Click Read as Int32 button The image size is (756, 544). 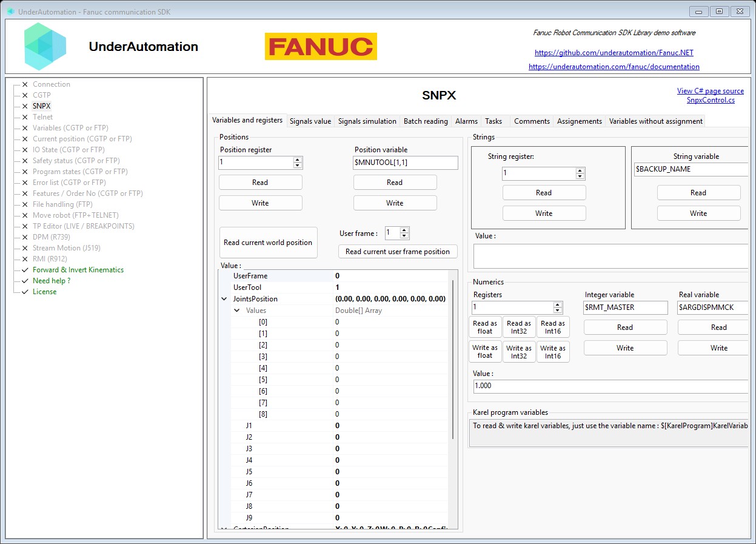(519, 327)
